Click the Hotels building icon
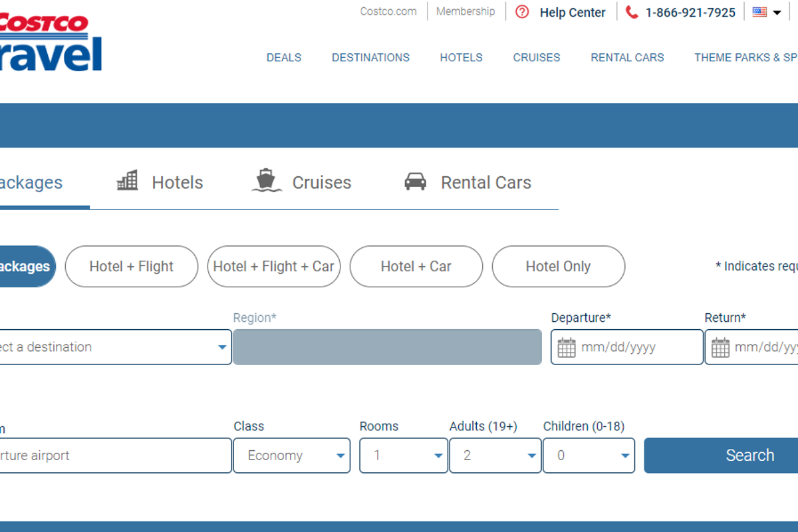This screenshot has height=532, width=798. [127, 181]
